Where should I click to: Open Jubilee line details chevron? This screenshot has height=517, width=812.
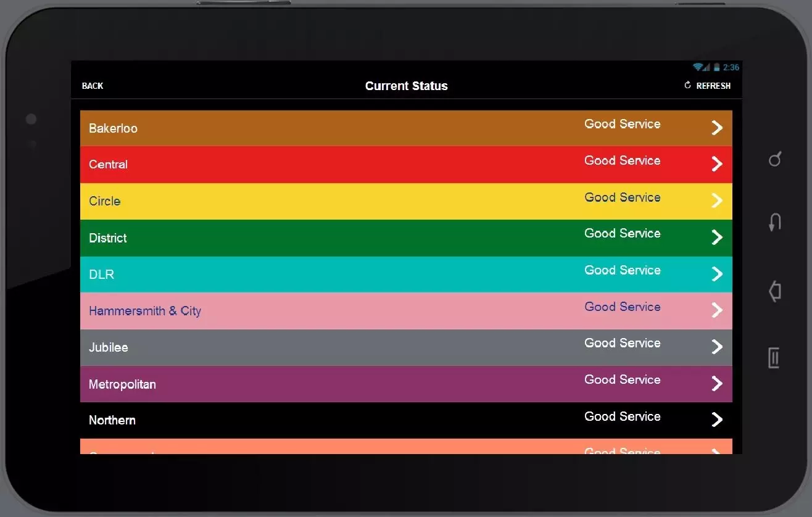716,346
